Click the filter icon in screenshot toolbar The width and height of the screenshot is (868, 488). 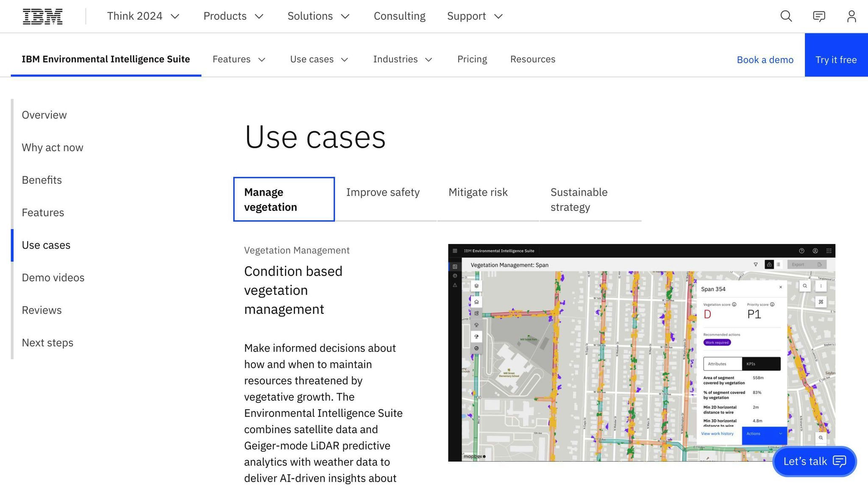(x=756, y=264)
